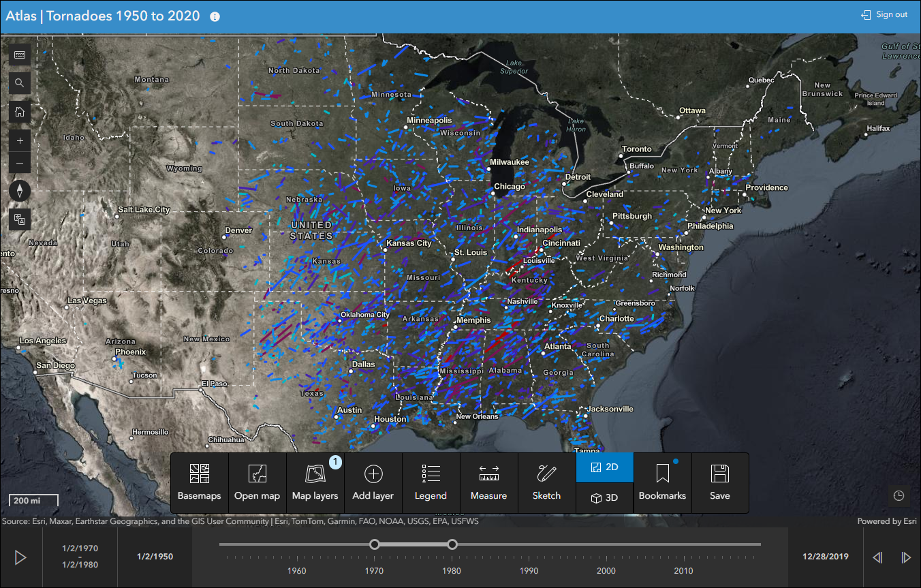This screenshot has height=588, width=921.
Task: Save the current map
Action: [x=720, y=483]
